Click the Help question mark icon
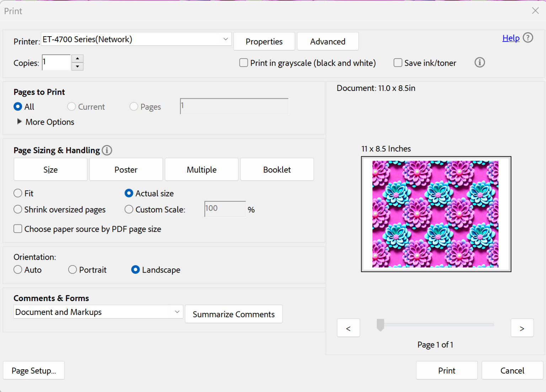The image size is (546, 392). pos(528,38)
